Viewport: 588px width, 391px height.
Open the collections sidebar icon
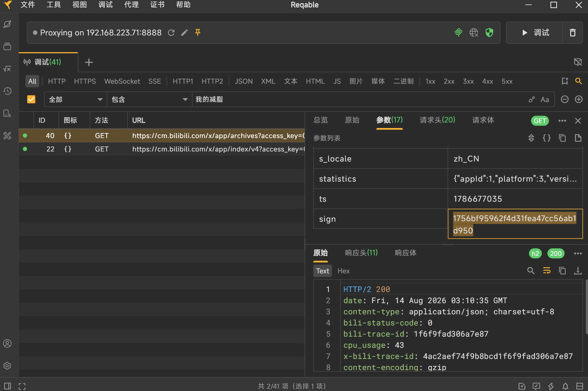coord(7,46)
